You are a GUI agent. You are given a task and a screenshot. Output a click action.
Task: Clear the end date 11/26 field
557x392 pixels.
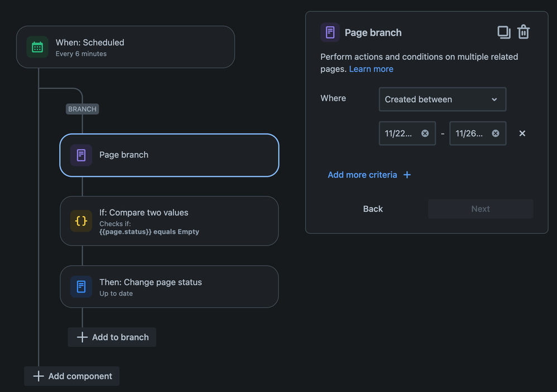[496, 133]
